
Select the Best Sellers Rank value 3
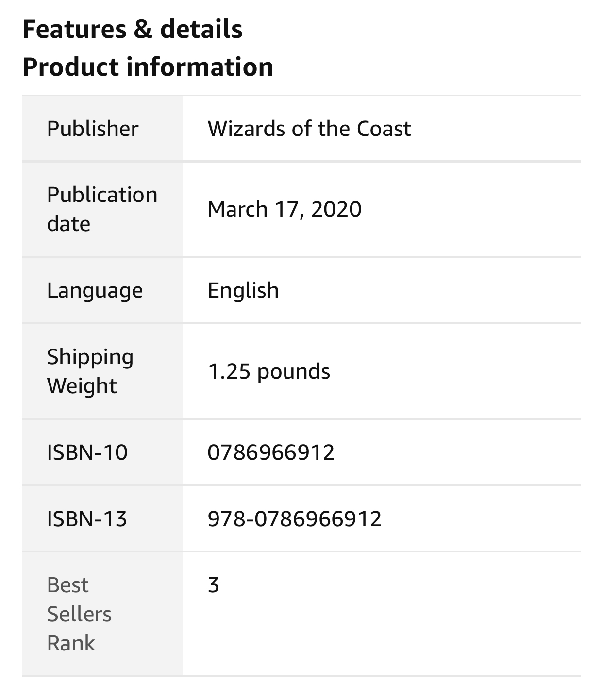pos(214,585)
